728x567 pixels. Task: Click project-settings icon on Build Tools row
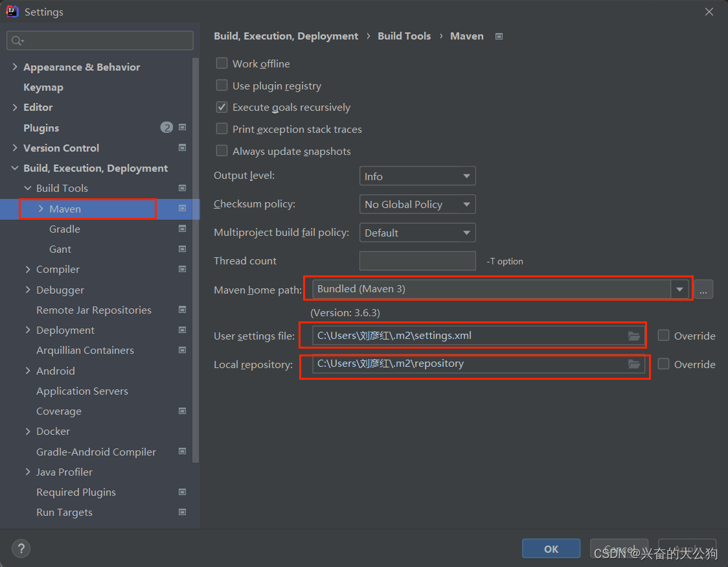click(183, 188)
